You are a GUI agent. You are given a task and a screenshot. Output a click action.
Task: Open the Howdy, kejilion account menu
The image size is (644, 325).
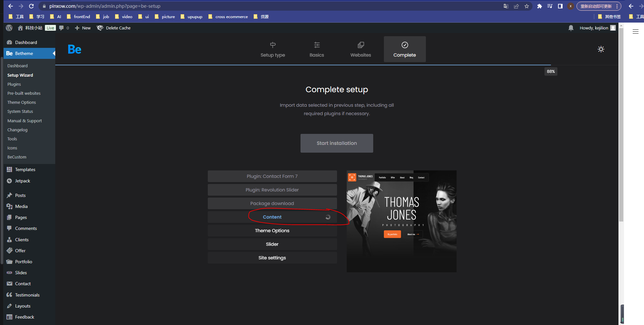pyautogui.click(x=597, y=28)
